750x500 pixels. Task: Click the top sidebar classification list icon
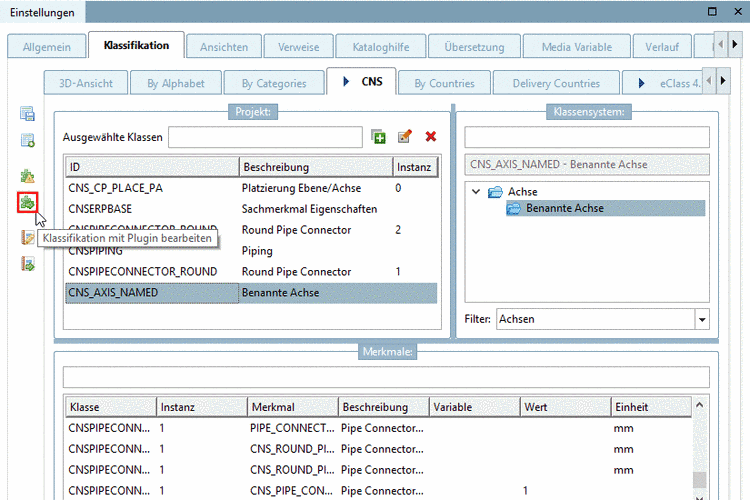(x=27, y=113)
